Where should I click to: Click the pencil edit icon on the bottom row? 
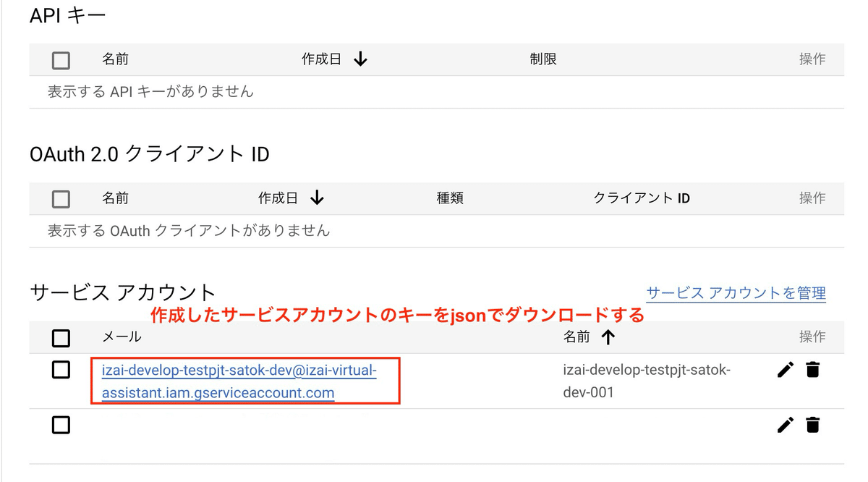786,425
